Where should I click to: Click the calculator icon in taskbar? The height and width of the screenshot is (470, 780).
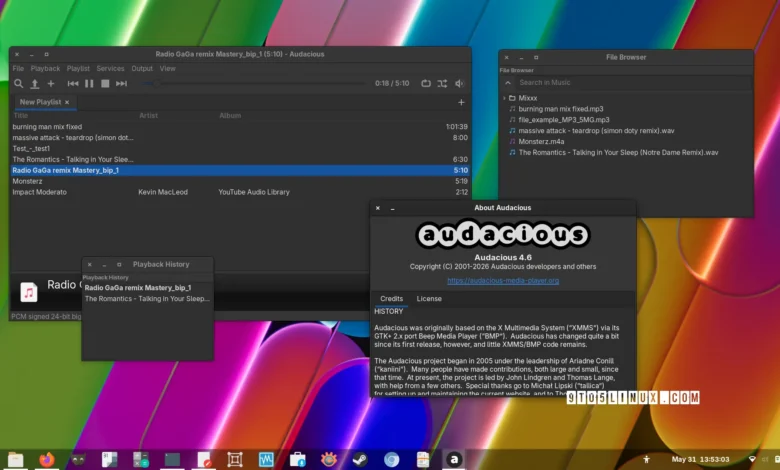point(141,460)
